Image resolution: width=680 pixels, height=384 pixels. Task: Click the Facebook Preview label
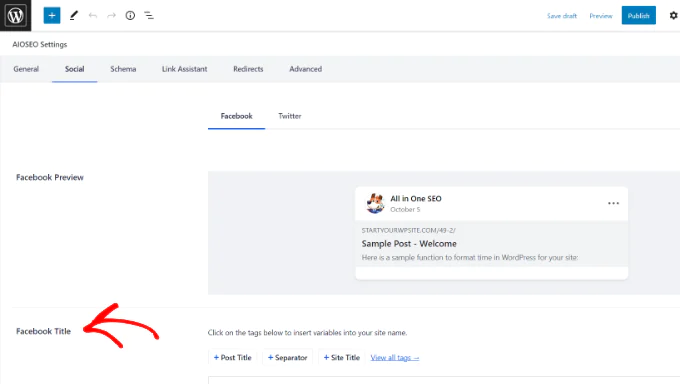(x=50, y=177)
